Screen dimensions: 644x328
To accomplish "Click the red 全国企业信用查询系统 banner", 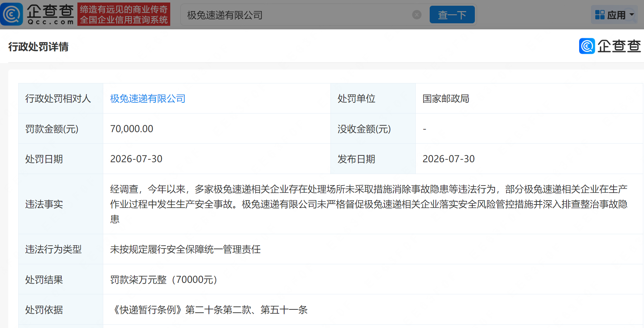I will (x=124, y=14).
